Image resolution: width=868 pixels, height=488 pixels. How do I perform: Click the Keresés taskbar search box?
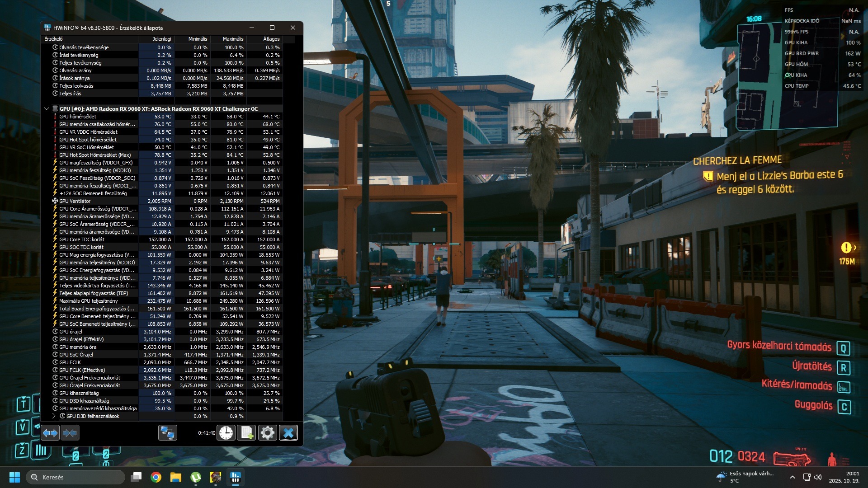pos(76,477)
